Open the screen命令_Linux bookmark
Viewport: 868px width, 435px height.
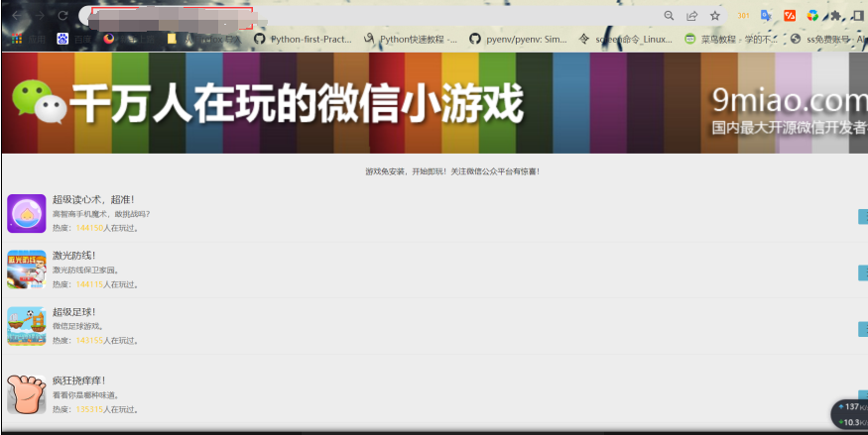(626, 40)
